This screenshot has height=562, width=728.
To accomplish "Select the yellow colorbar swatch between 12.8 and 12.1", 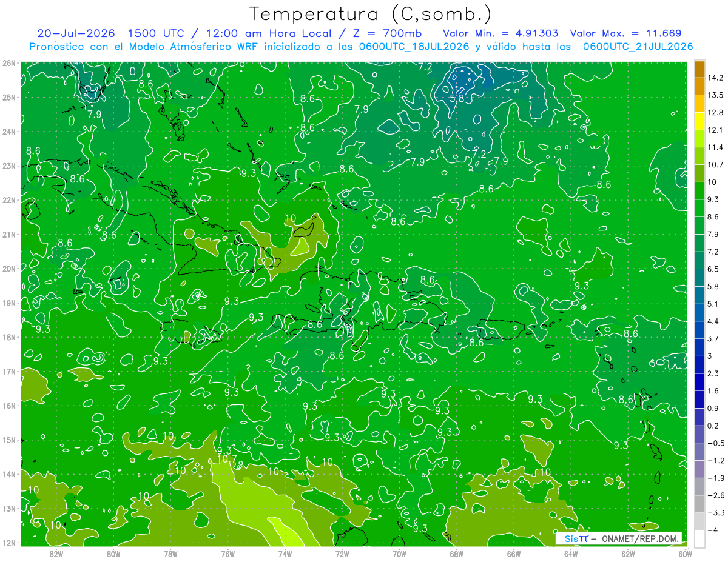I will coord(699,121).
